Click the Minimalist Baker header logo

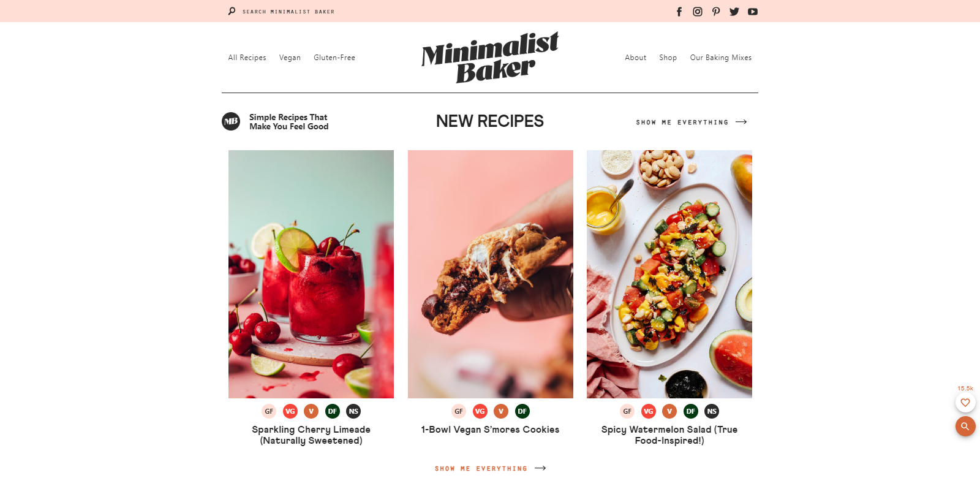pos(490,57)
